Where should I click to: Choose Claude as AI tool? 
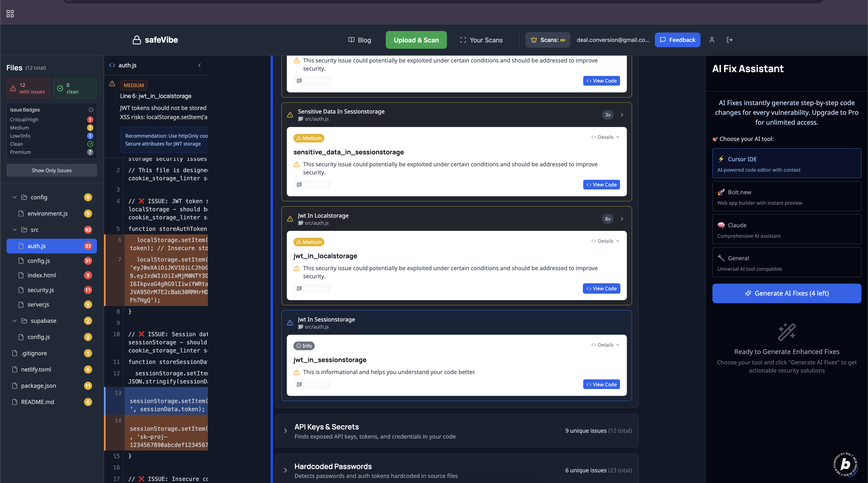coord(787,229)
